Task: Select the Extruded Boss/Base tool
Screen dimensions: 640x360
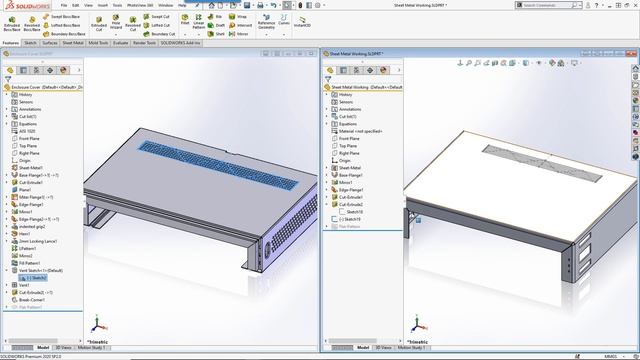Action: [x=11, y=24]
